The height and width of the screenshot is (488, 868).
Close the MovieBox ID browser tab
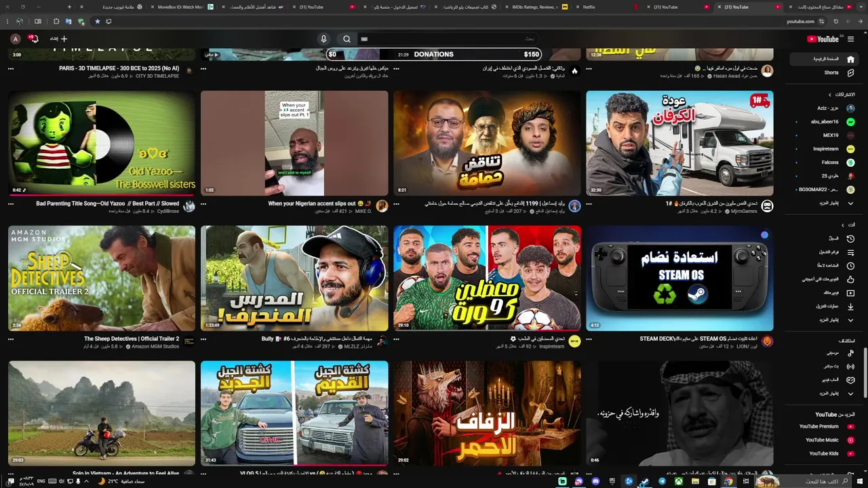pos(153,7)
